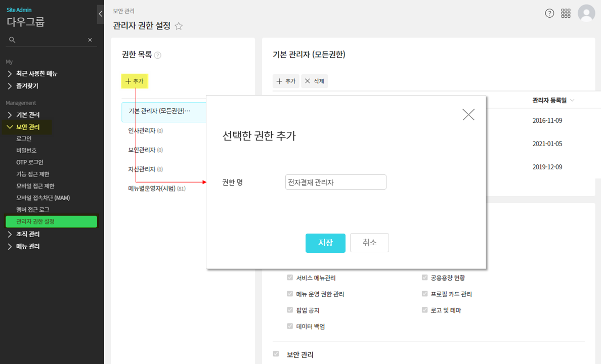Sort by the 관리자 등록일 column arrow
Screen dimensions: 601x364
coord(572,100)
